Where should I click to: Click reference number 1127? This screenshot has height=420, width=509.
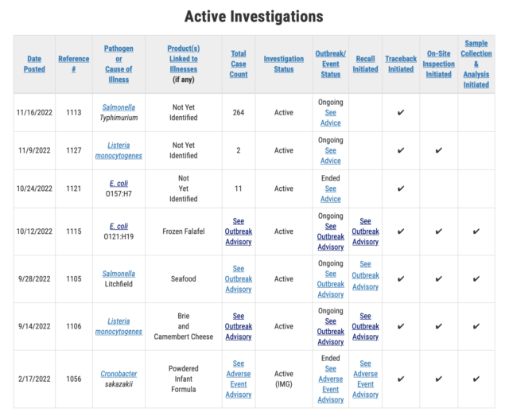74,150
